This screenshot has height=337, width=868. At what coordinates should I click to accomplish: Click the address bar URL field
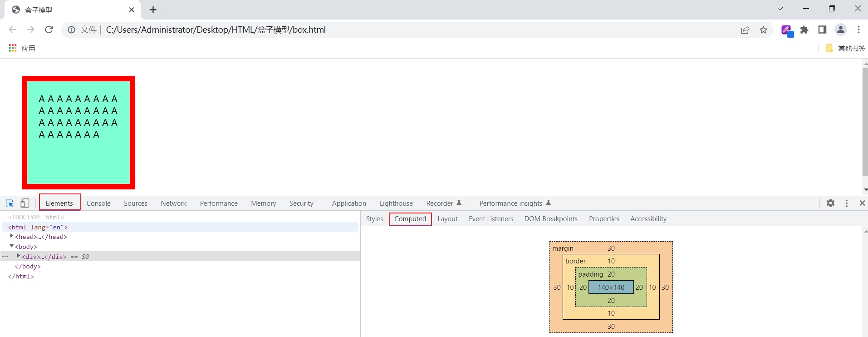point(363,30)
